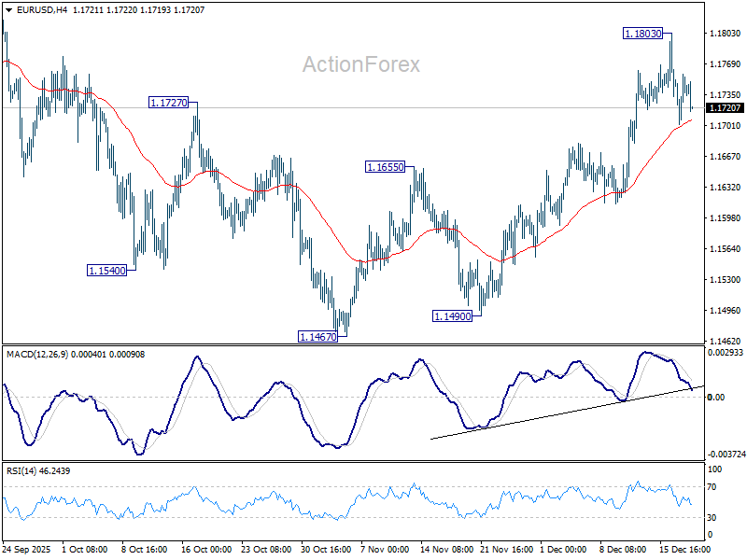Select the RSI(14) 46.2439 indicator label

(x=38, y=471)
